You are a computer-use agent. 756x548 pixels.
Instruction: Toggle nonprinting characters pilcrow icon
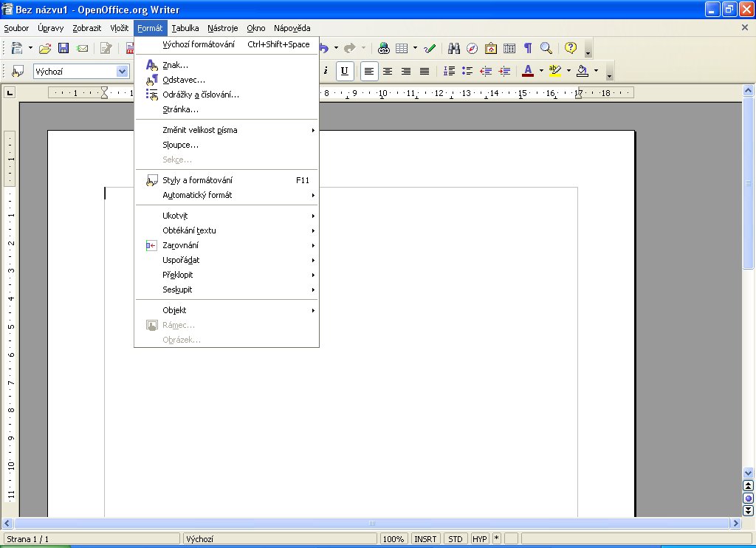528,48
